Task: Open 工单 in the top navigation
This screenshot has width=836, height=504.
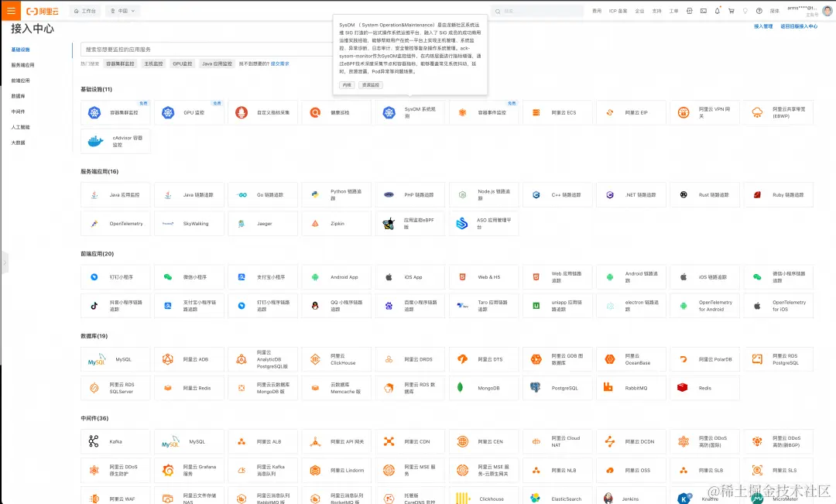Action: [674, 11]
